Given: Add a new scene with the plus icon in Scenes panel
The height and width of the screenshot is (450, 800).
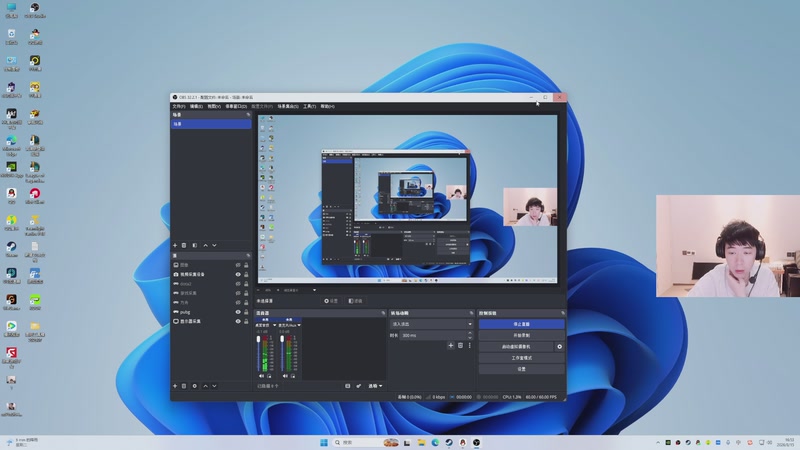Looking at the screenshot, I should [175, 245].
